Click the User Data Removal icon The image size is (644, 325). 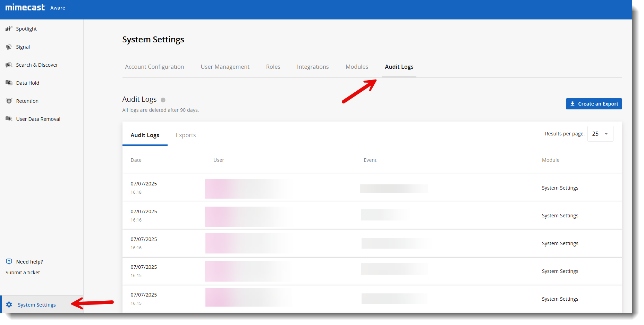coord(9,119)
